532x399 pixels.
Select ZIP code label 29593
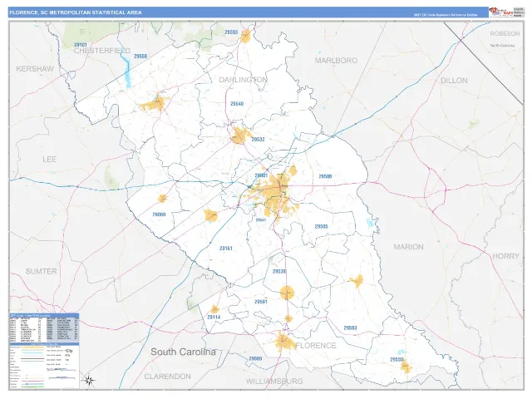click(231, 32)
